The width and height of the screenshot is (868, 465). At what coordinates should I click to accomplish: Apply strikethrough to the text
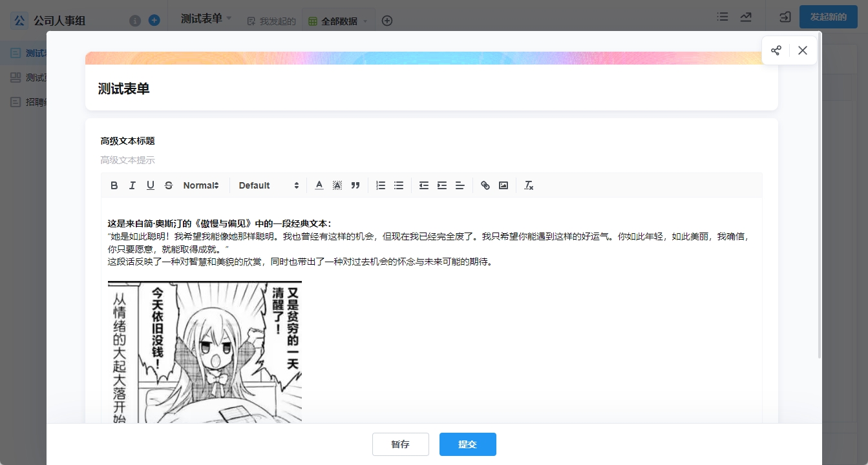(x=169, y=185)
